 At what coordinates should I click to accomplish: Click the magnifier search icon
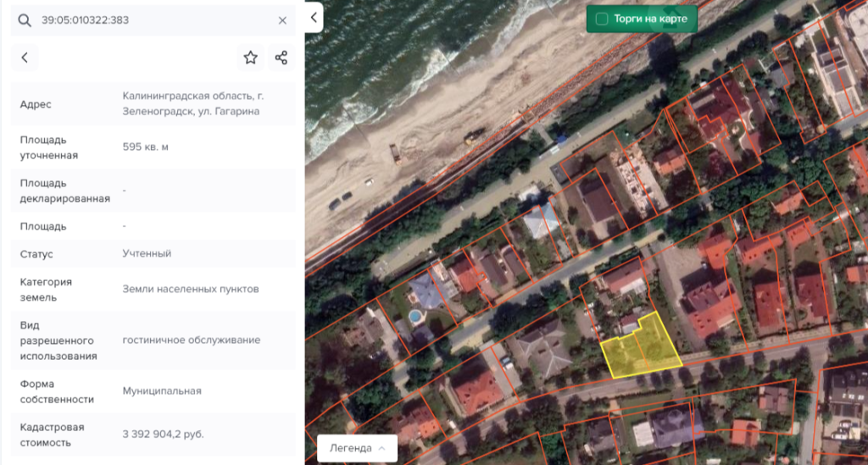(25, 20)
